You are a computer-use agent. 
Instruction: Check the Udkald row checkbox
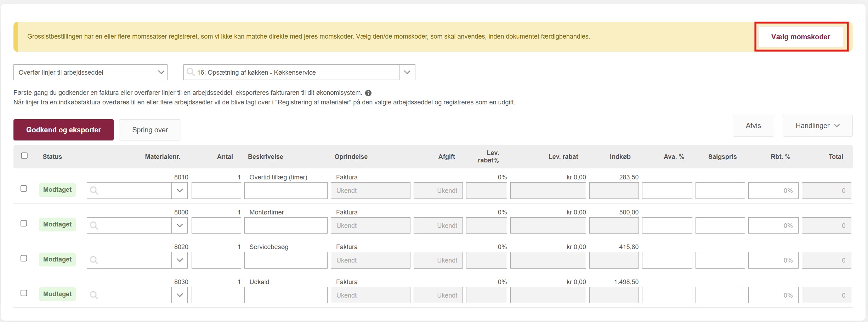(x=24, y=293)
